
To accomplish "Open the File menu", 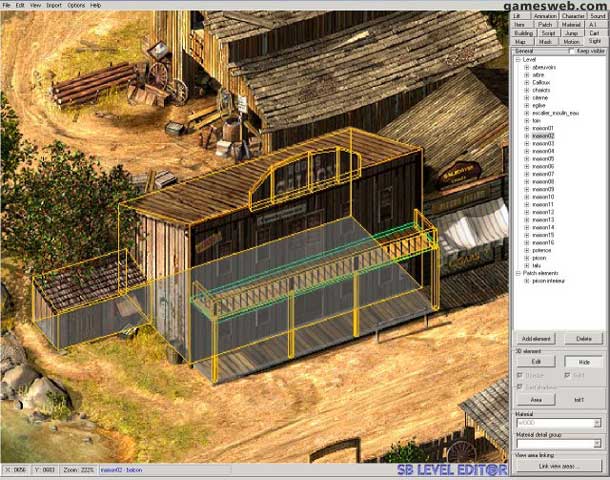I will (7, 5).
